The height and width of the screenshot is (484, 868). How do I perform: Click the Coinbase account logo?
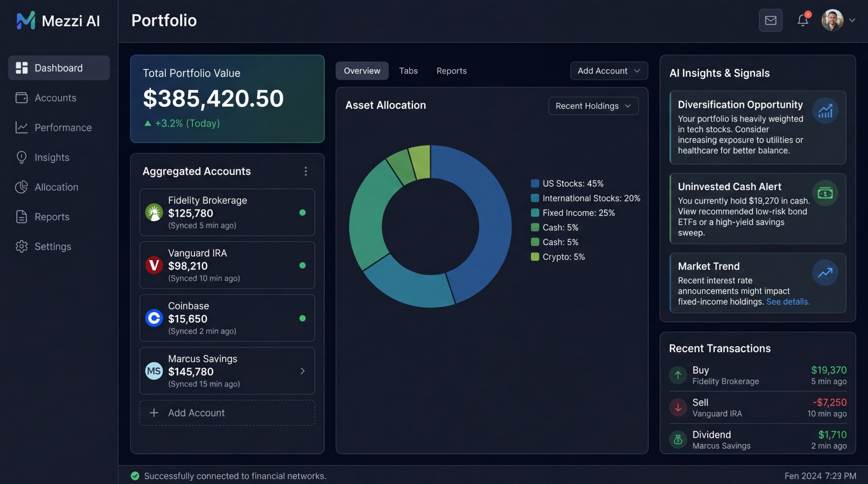click(x=154, y=318)
